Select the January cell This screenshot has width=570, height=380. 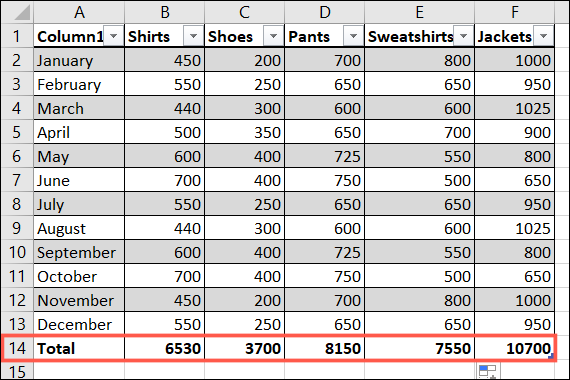click(79, 60)
